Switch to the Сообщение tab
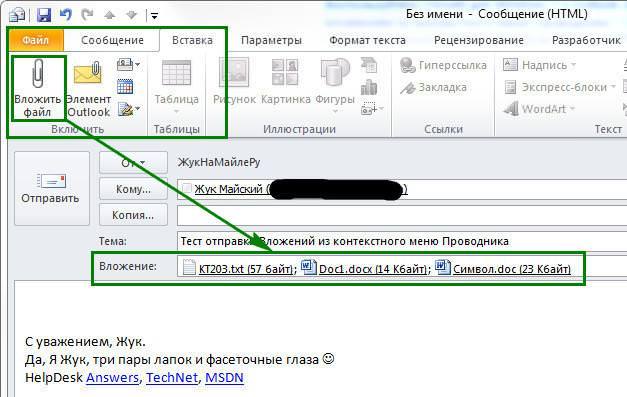This screenshot has width=627, height=397. (112, 40)
